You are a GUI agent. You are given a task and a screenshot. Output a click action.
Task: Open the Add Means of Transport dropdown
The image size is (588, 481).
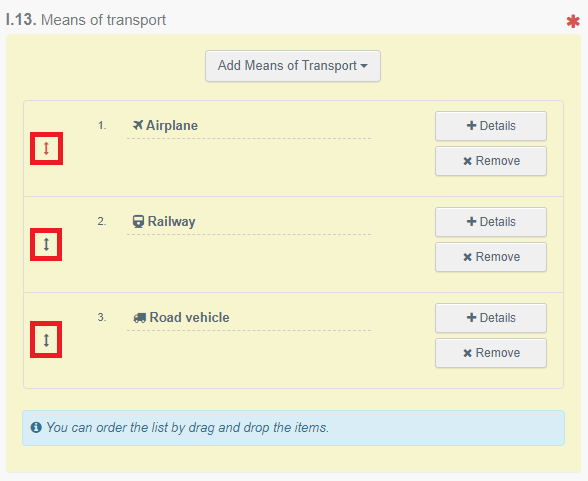tap(293, 66)
